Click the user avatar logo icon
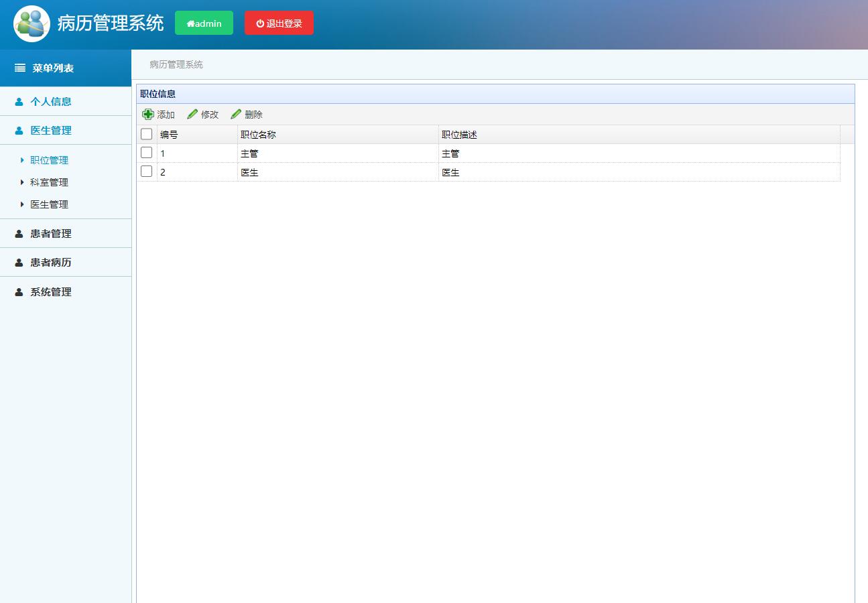This screenshot has height=603, width=868. click(x=32, y=24)
